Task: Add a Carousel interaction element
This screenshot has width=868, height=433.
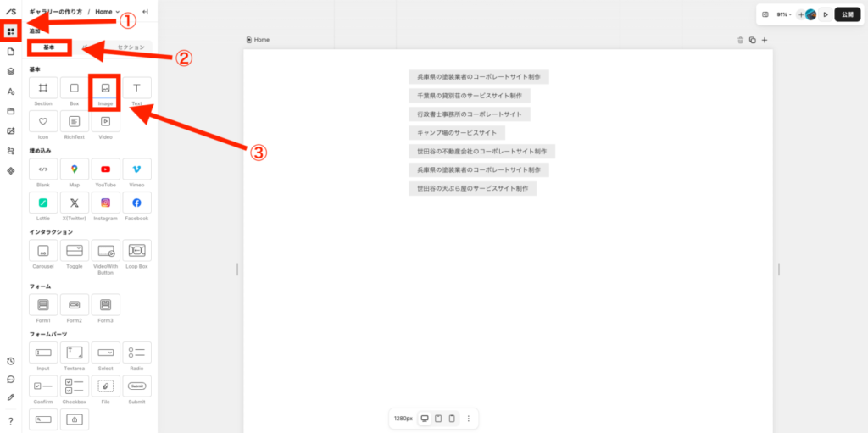Action: click(x=43, y=251)
